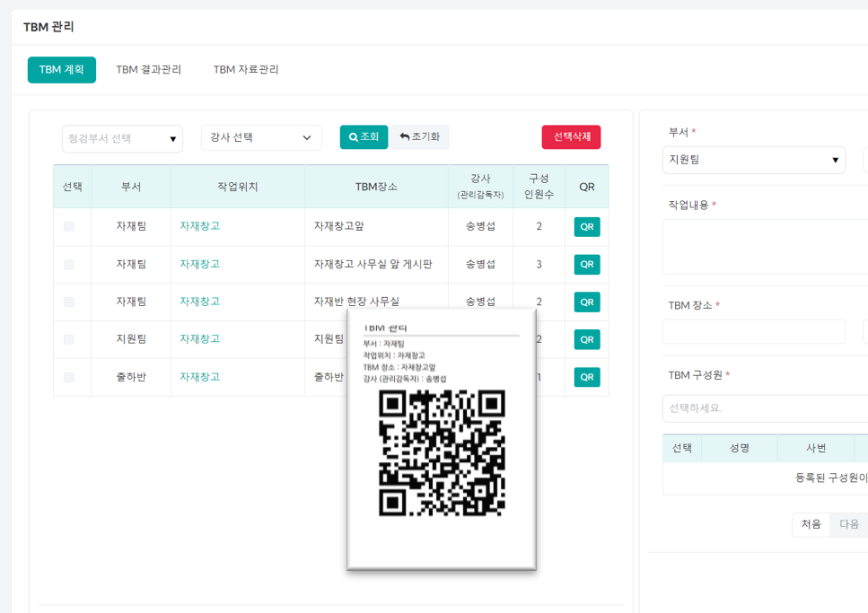
Task: Open QR code for 지원팀 row
Action: (587, 340)
